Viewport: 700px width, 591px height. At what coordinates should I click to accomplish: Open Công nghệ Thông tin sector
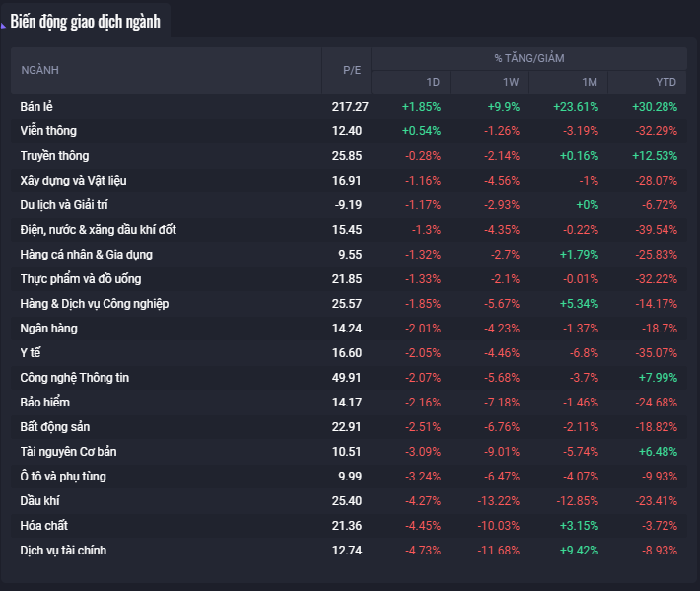(75, 377)
